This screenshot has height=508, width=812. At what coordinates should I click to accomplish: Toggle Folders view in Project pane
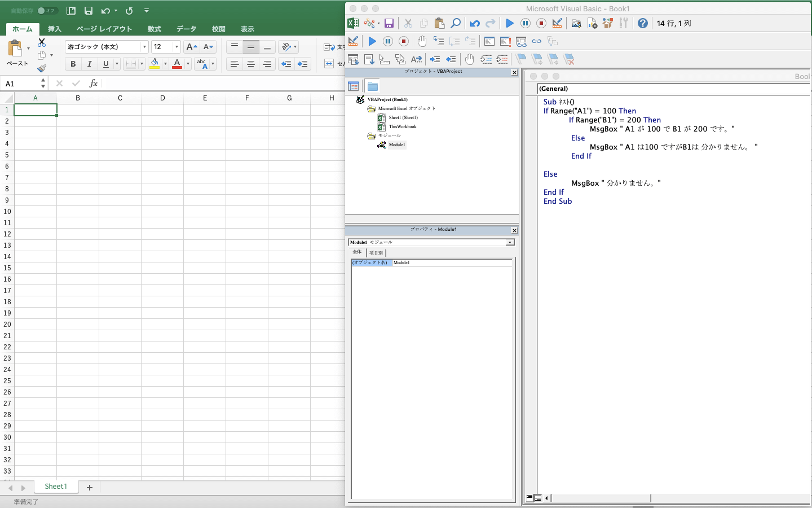(372, 86)
